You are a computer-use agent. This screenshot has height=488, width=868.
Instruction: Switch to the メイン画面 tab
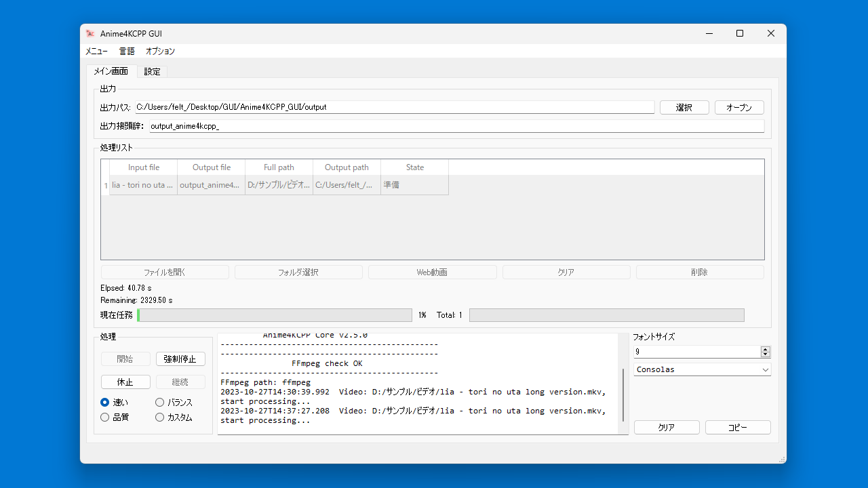[111, 71]
